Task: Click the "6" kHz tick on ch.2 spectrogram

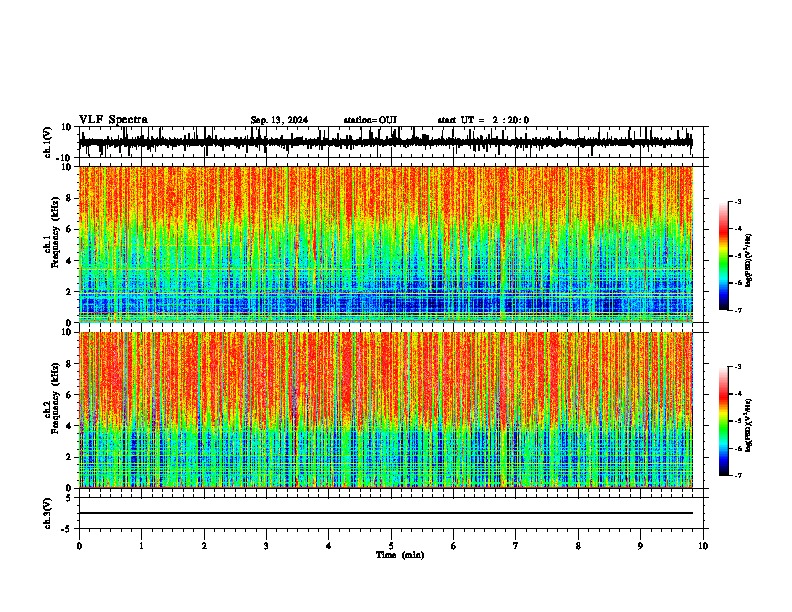Action: 69,395
